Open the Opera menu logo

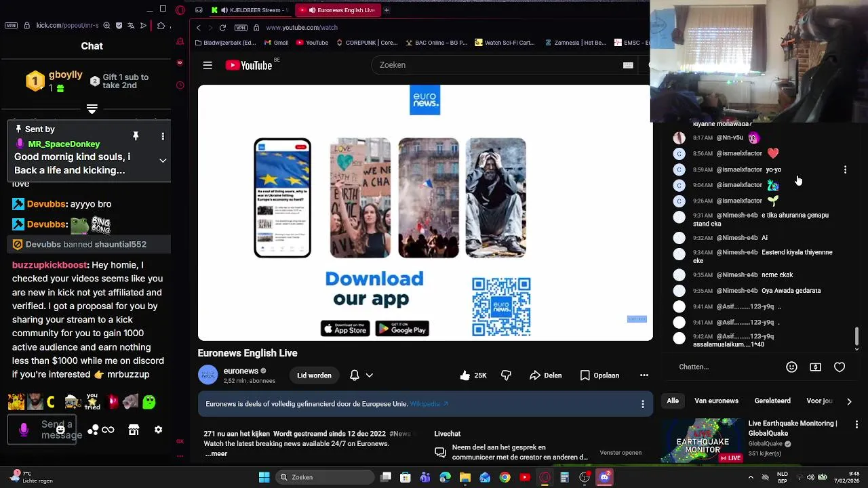180,10
